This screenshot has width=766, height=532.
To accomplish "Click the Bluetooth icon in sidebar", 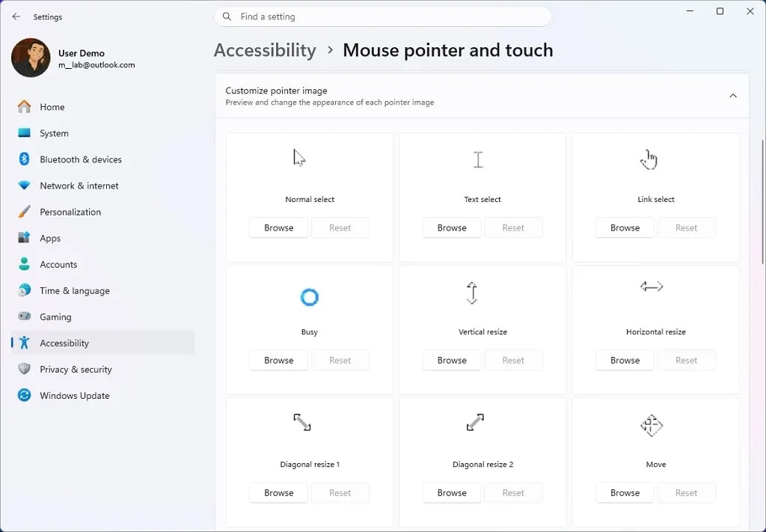I will pyautogui.click(x=24, y=159).
